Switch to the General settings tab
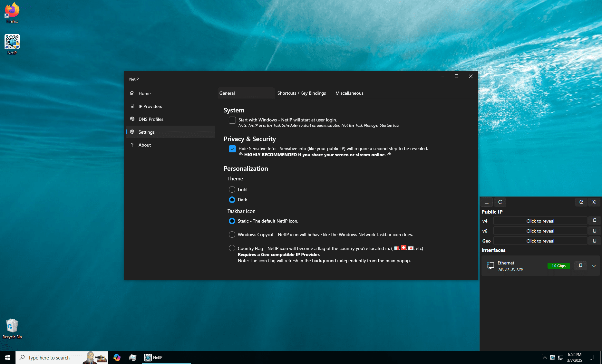Image resolution: width=602 pixels, height=364 pixels. (246, 93)
